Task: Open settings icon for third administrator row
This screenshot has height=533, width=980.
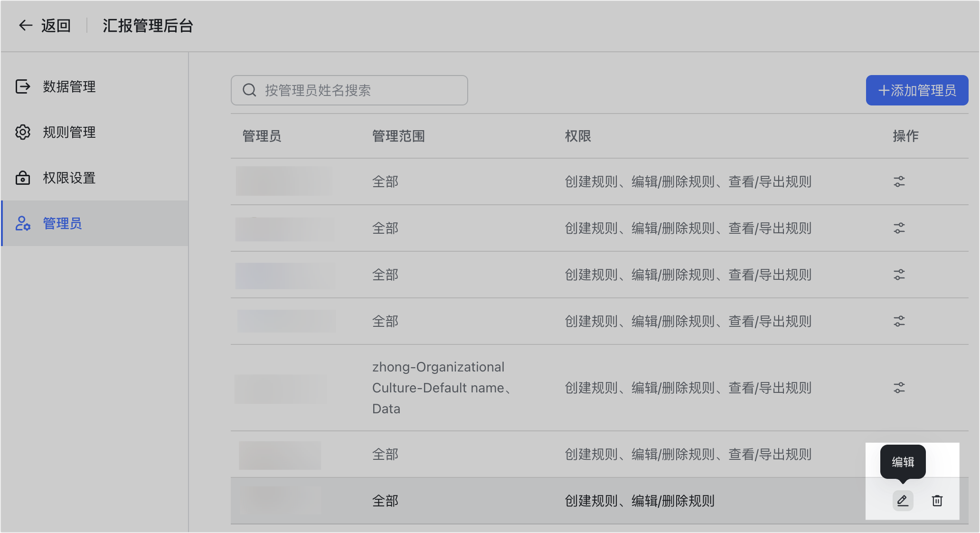Action: [899, 275]
